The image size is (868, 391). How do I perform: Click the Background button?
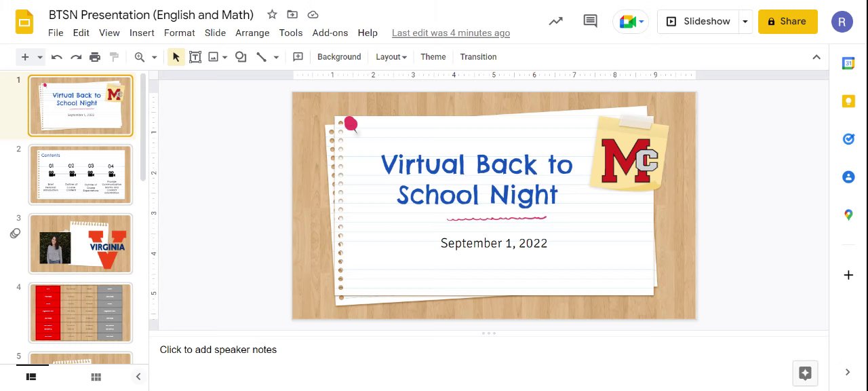[x=339, y=57]
